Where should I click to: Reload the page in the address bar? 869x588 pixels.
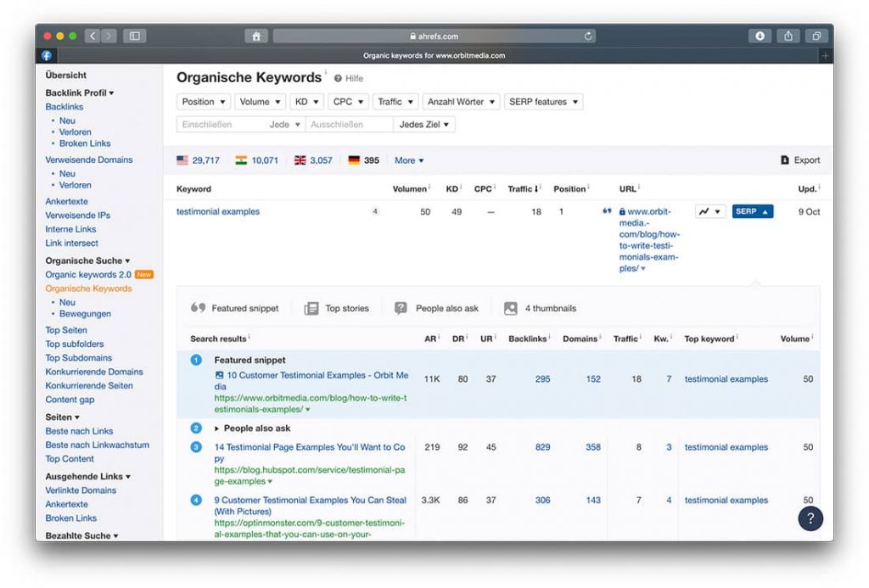coord(588,36)
